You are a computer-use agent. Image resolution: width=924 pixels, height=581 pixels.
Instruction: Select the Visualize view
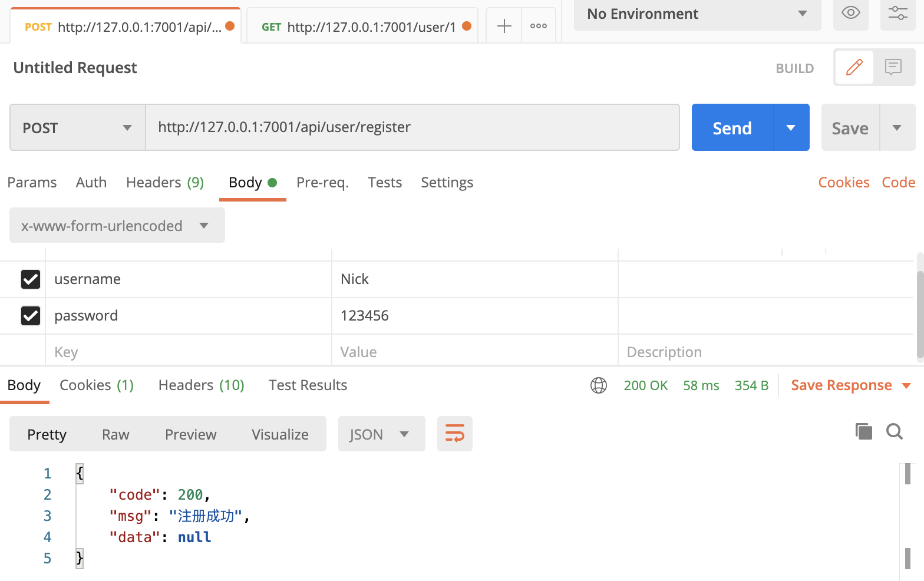point(280,434)
